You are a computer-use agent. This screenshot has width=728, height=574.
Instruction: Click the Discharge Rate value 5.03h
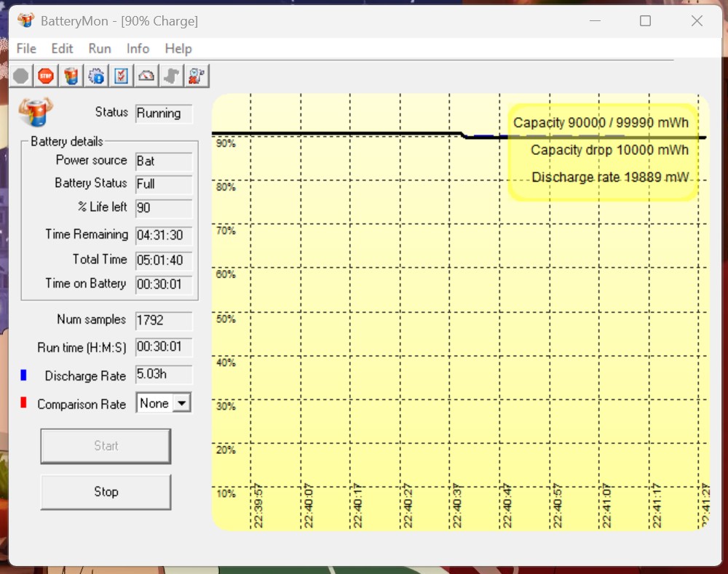click(163, 374)
